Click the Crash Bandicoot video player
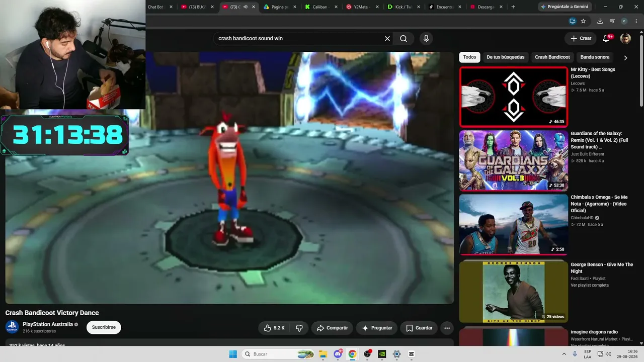The image size is (644, 362). pos(229,178)
